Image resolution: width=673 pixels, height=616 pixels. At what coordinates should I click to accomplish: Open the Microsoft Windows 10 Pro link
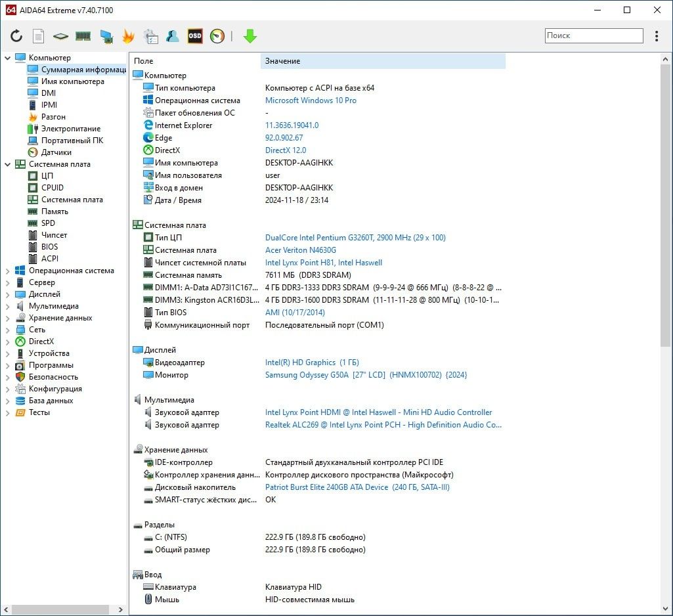coord(311,100)
